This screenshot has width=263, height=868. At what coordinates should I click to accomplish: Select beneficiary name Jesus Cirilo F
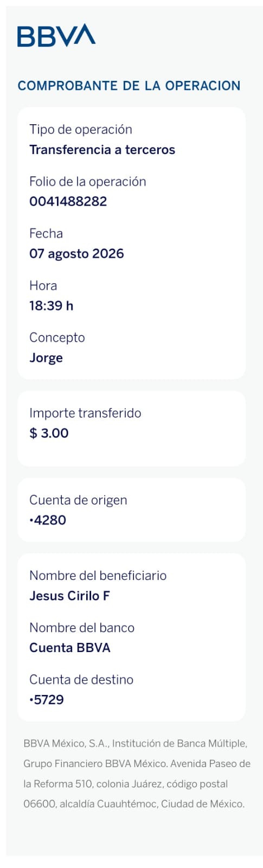[69, 596]
